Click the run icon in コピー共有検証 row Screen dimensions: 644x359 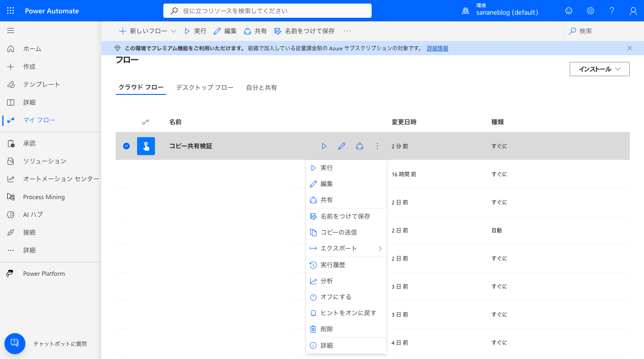pos(324,146)
